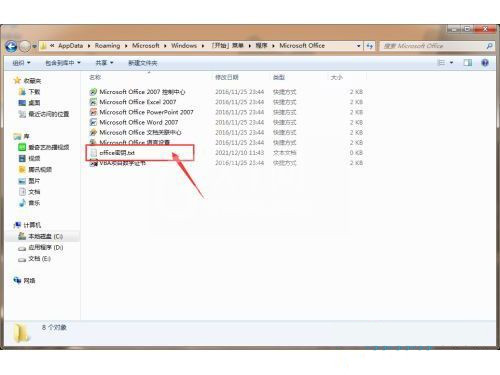Click the 0 KB size cell

[x=356, y=153]
